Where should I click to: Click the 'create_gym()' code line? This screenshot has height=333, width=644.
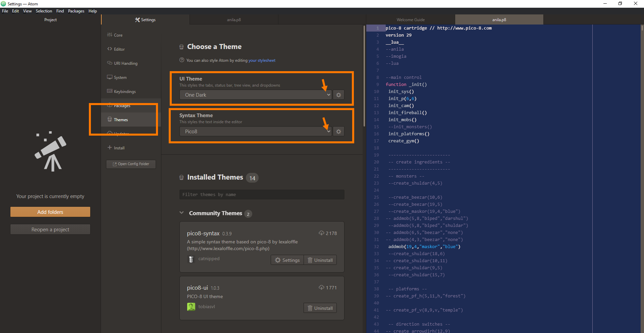[x=404, y=141]
